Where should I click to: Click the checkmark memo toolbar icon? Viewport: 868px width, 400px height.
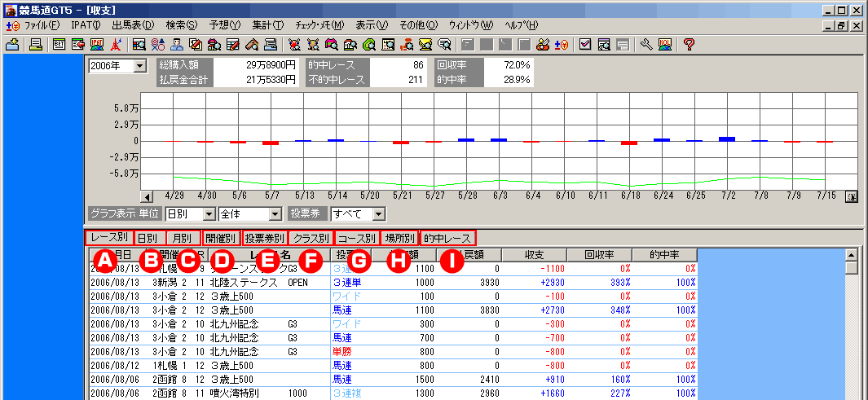click(584, 44)
